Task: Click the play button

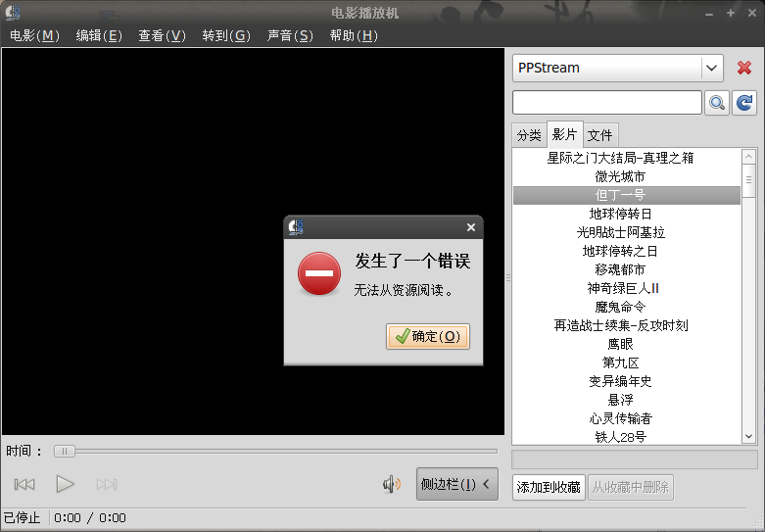Action: pyautogui.click(x=65, y=484)
